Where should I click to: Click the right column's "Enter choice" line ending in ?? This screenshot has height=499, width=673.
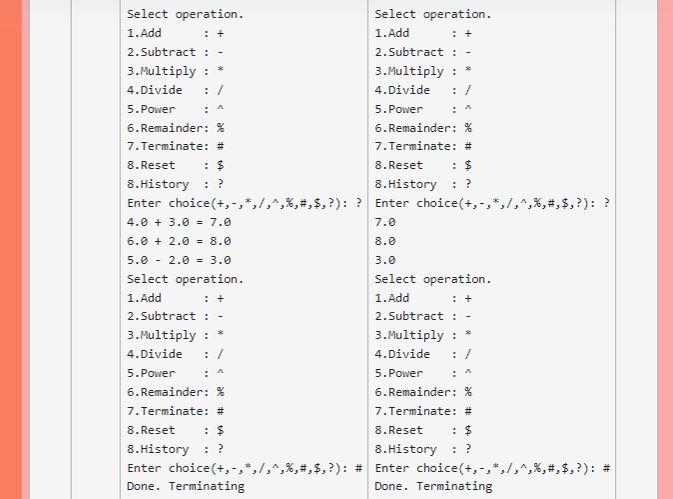click(492, 203)
